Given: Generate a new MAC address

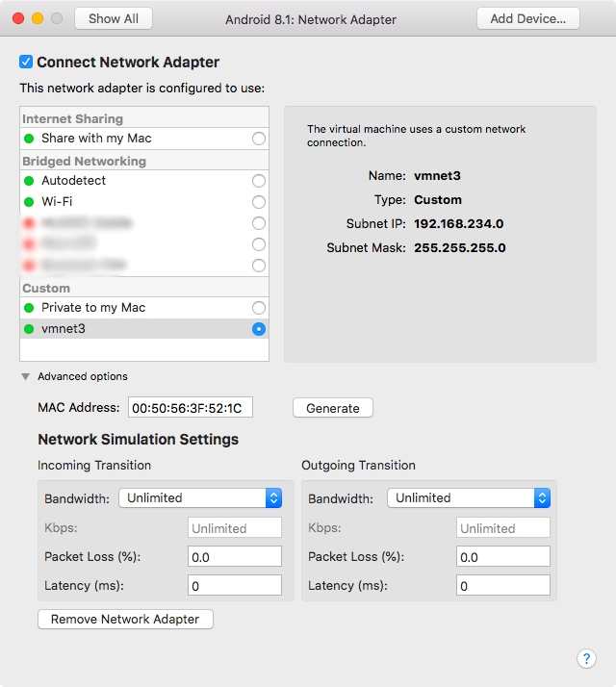Looking at the screenshot, I should (332, 408).
